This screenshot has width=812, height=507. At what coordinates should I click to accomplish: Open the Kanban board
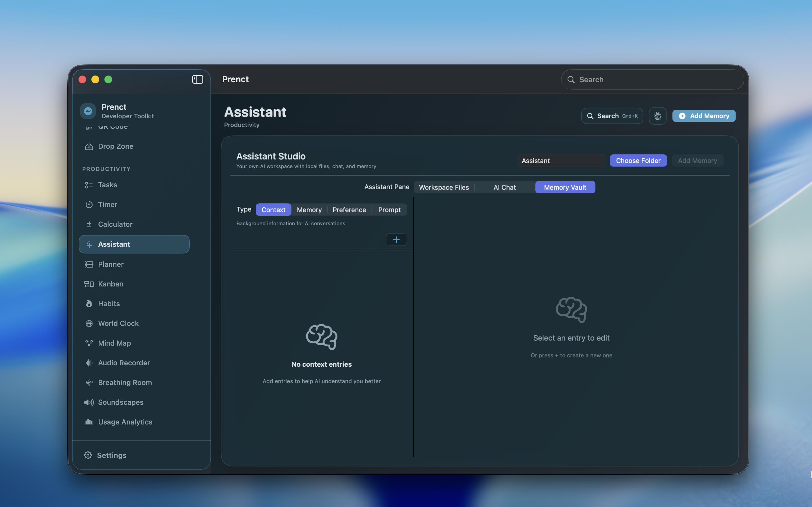[x=111, y=284]
